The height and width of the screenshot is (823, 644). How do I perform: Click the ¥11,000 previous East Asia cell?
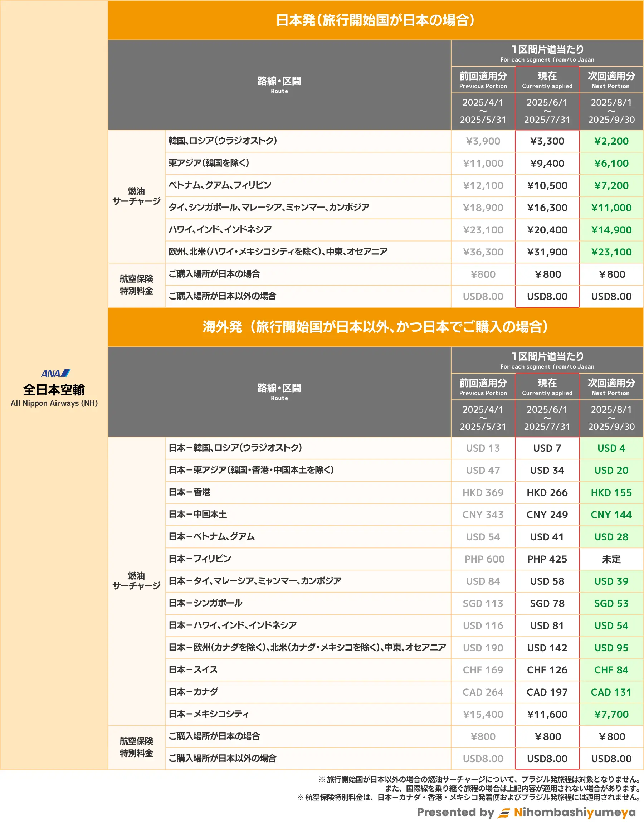[483, 163]
